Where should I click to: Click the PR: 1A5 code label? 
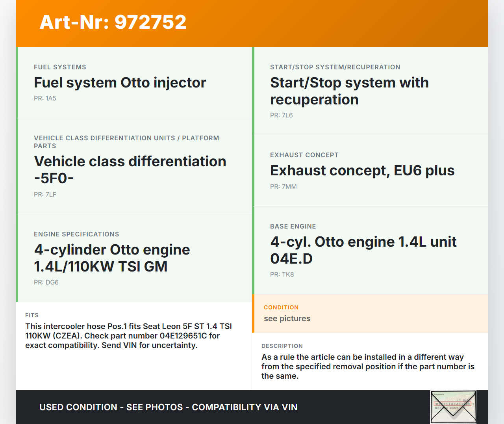45,99
